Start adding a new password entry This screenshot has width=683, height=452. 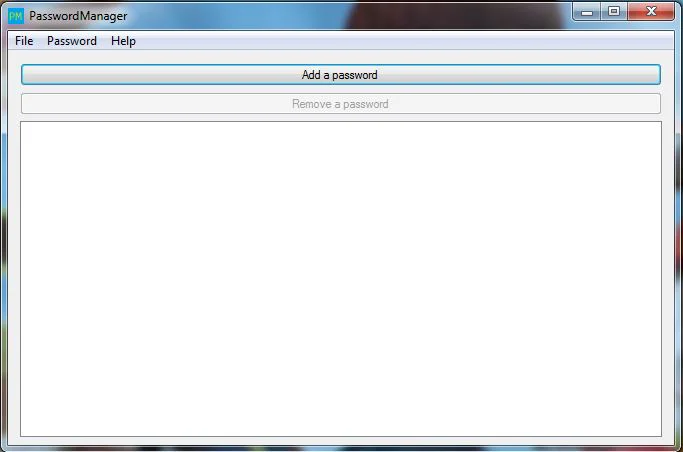[341, 74]
